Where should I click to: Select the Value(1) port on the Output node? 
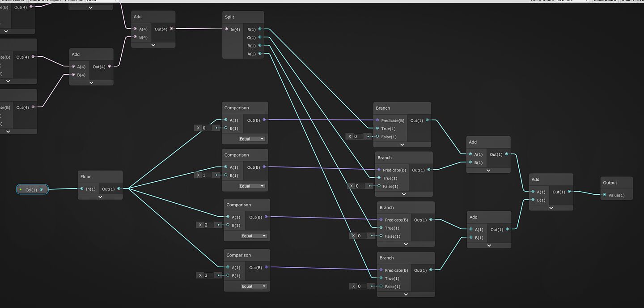605,195
